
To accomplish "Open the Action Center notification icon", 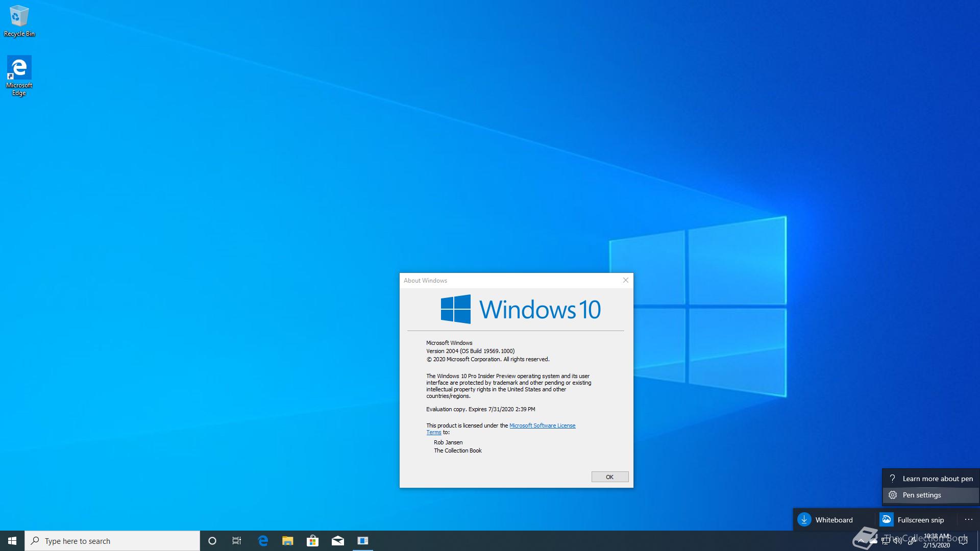I will (x=963, y=541).
